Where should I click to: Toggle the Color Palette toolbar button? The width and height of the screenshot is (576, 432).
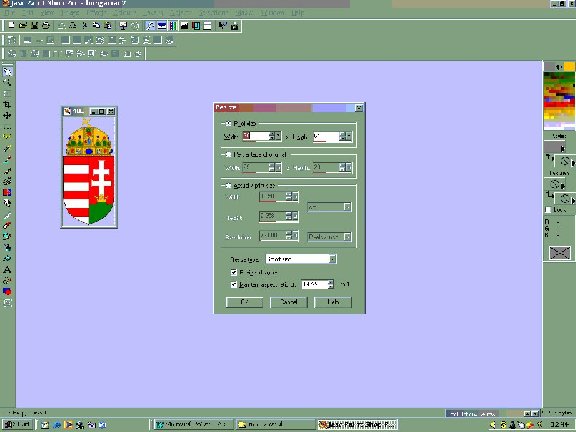(173, 25)
